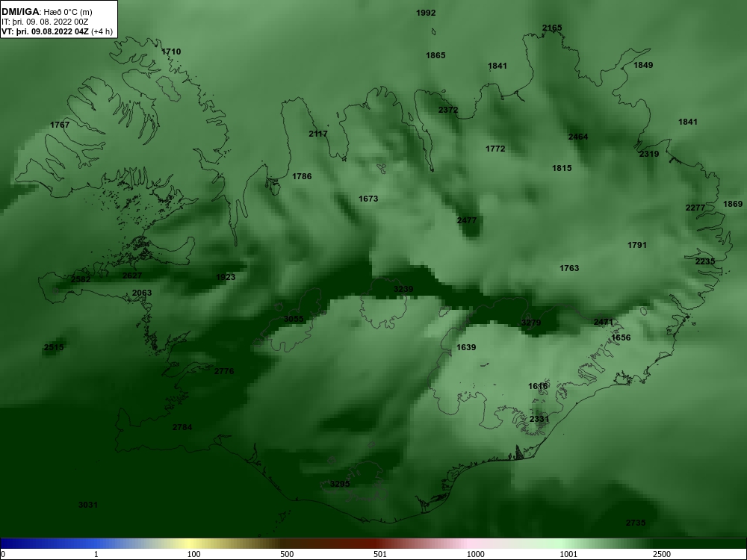Viewport: 747px width, 560px height.
Task: Select the 3055 freezing level label
Action: pyautogui.click(x=294, y=319)
